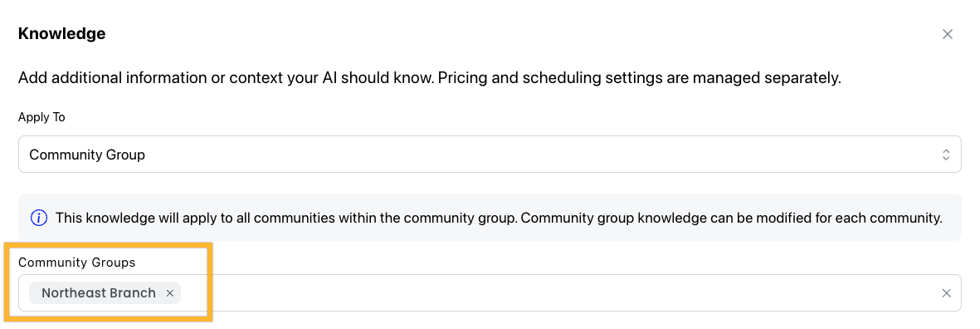Image resolution: width=980 pixels, height=329 pixels.
Task: Expand the Community Groups multi-select box
Action: (490, 293)
